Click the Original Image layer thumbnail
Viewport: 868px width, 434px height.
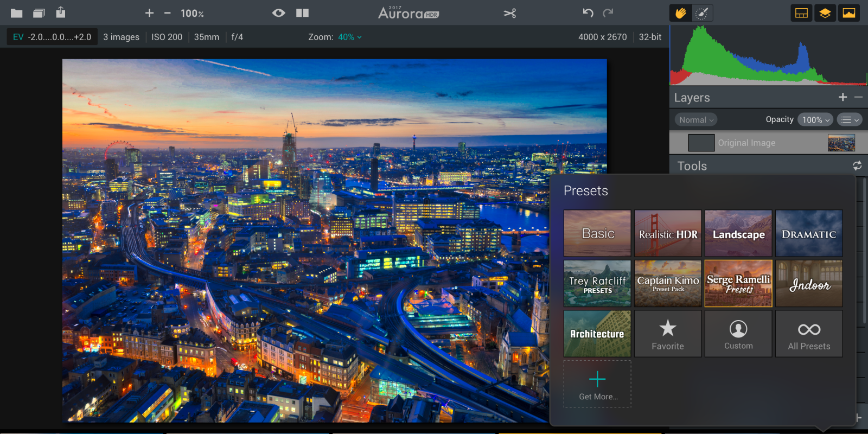click(x=841, y=143)
